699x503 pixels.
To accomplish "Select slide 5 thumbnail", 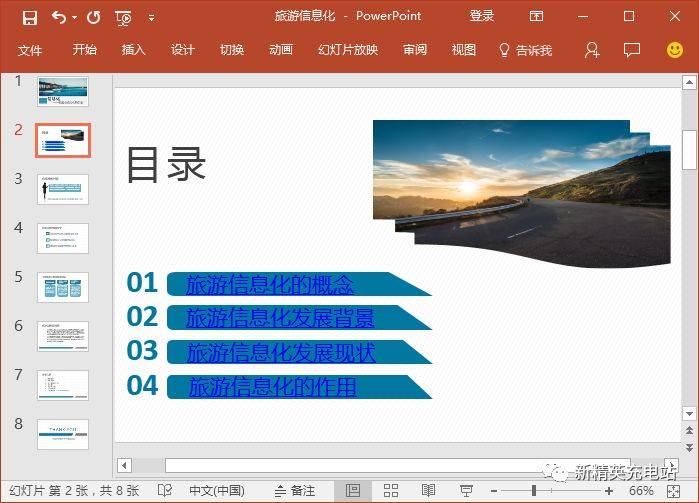I will click(63, 288).
